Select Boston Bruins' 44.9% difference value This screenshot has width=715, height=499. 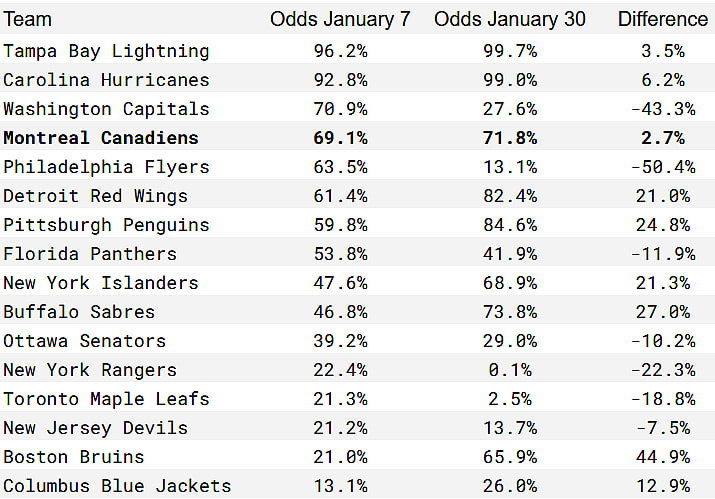(x=662, y=457)
